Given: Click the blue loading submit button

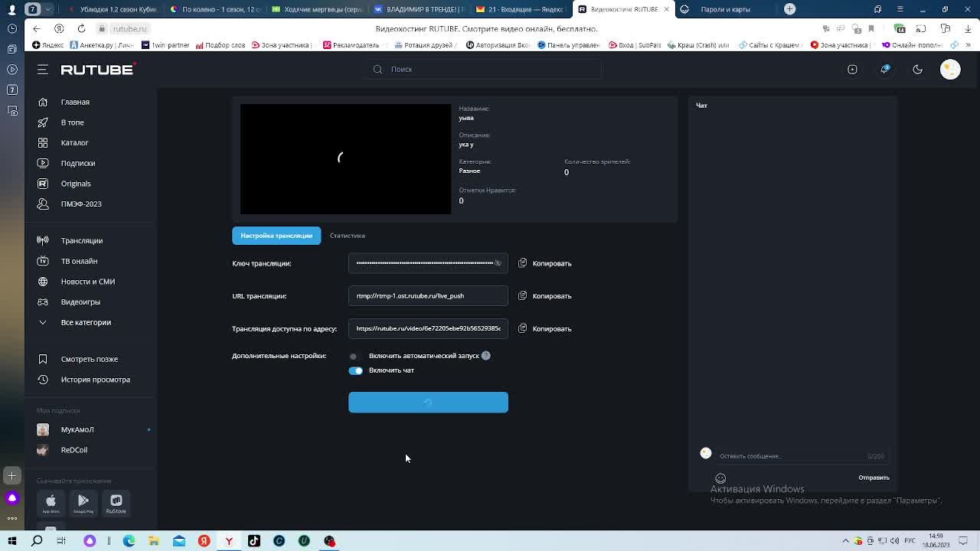Looking at the screenshot, I should (x=428, y=403).
